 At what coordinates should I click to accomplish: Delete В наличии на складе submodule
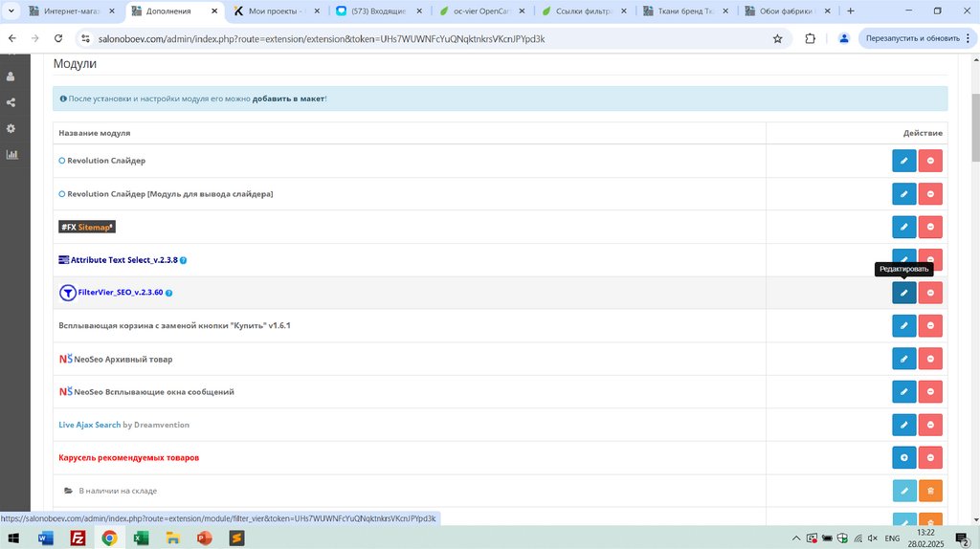(930, 491)
